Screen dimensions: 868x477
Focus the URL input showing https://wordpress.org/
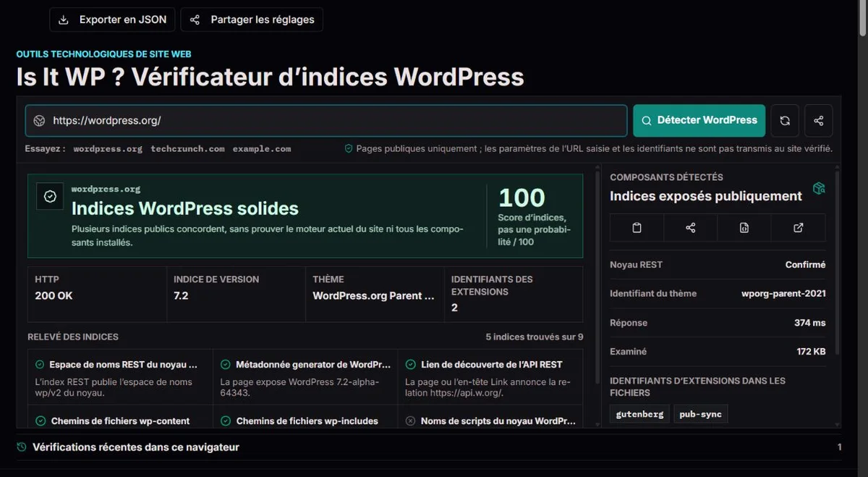326,121
